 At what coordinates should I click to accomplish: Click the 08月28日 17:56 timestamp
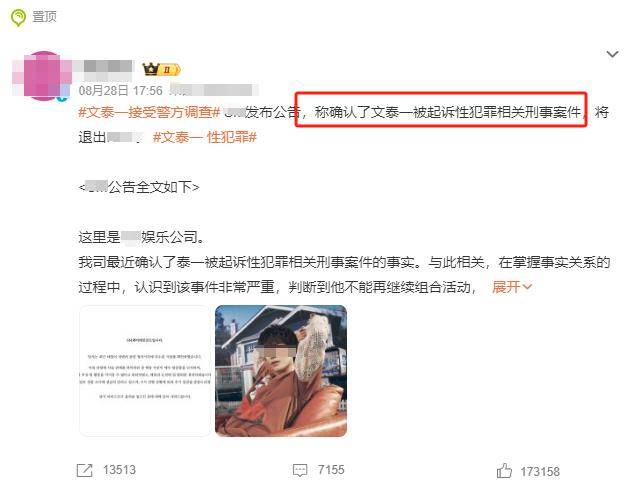121,90
